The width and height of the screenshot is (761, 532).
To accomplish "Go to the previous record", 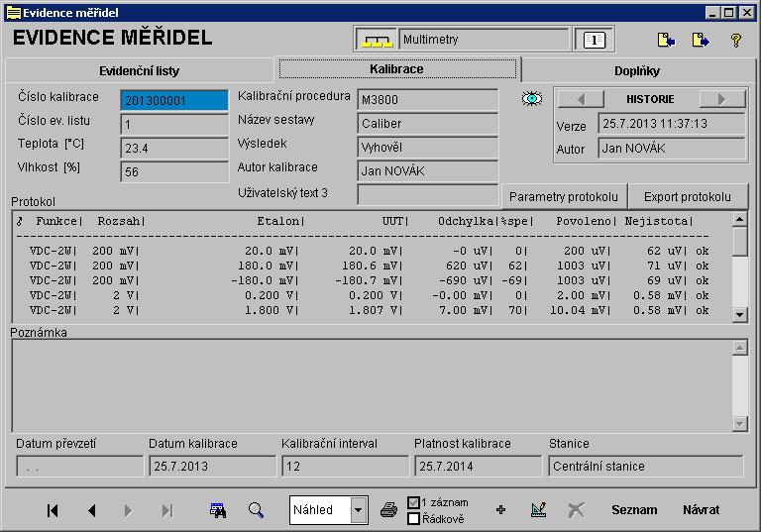I will tap(92, 510).
